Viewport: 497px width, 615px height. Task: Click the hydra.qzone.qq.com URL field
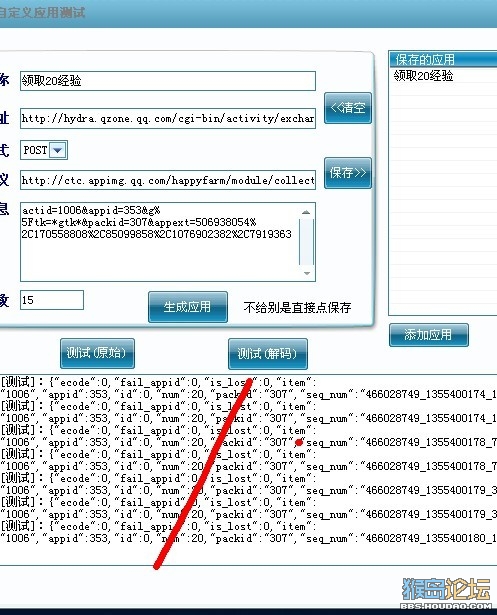[x=168, y=118]
